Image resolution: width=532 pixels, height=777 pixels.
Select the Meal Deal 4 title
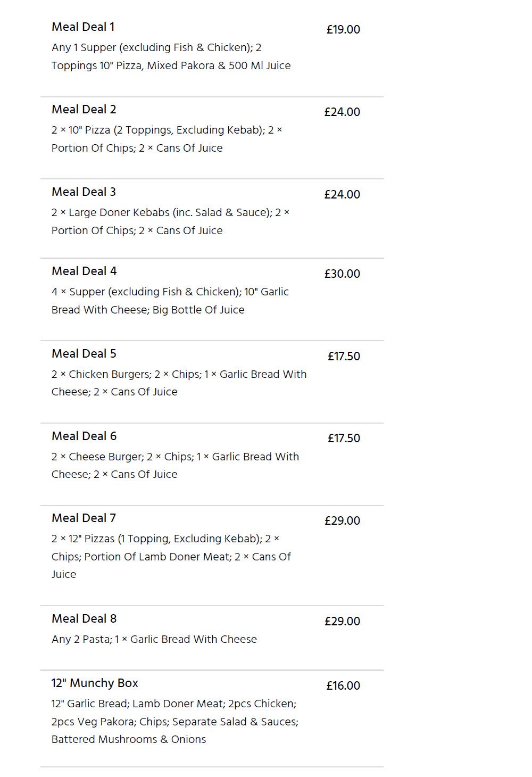coord(84,271)
